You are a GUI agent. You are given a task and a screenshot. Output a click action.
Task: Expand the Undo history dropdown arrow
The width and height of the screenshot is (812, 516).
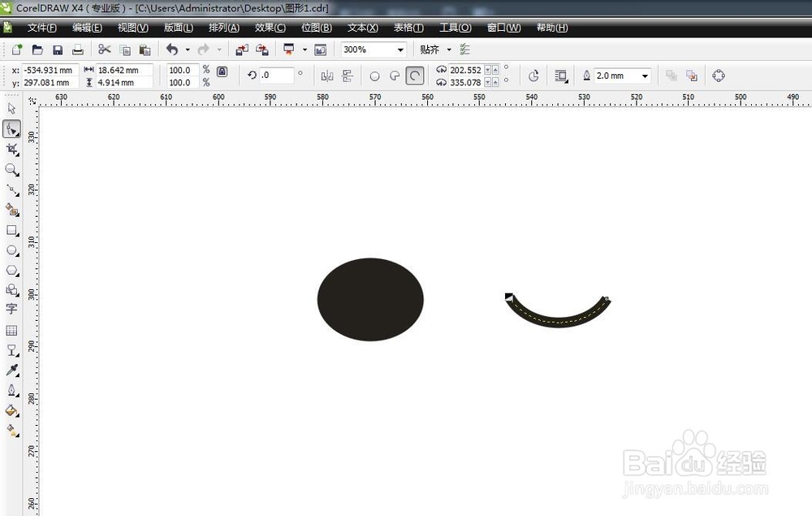pos(188,50)
